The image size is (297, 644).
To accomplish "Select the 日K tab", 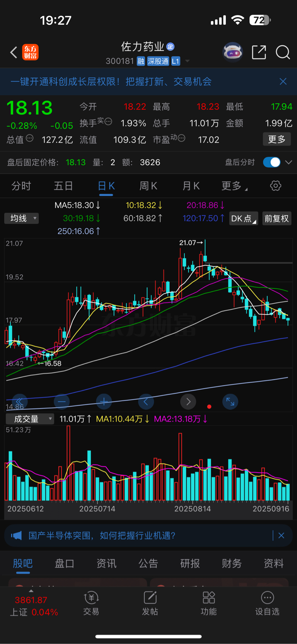I will [106, 186].
